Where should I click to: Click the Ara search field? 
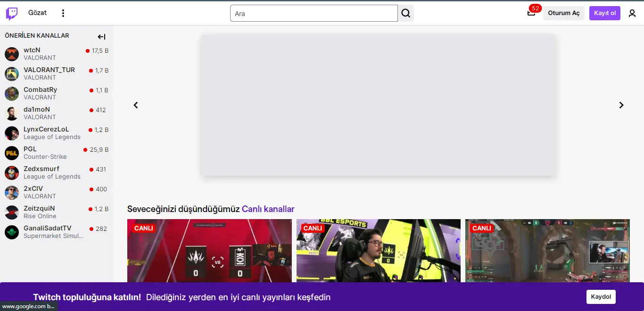coord(314,13)
